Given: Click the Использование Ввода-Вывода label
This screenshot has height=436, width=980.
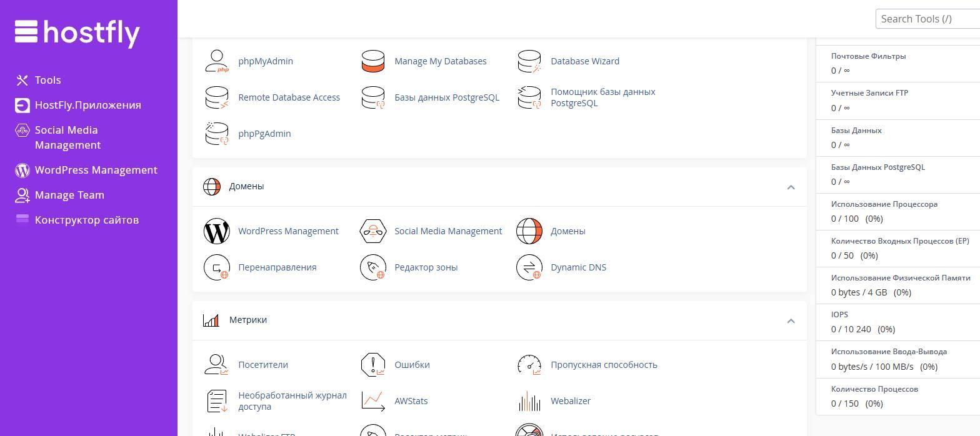Looking at the screenshot, I should click(x=889, y=352).
